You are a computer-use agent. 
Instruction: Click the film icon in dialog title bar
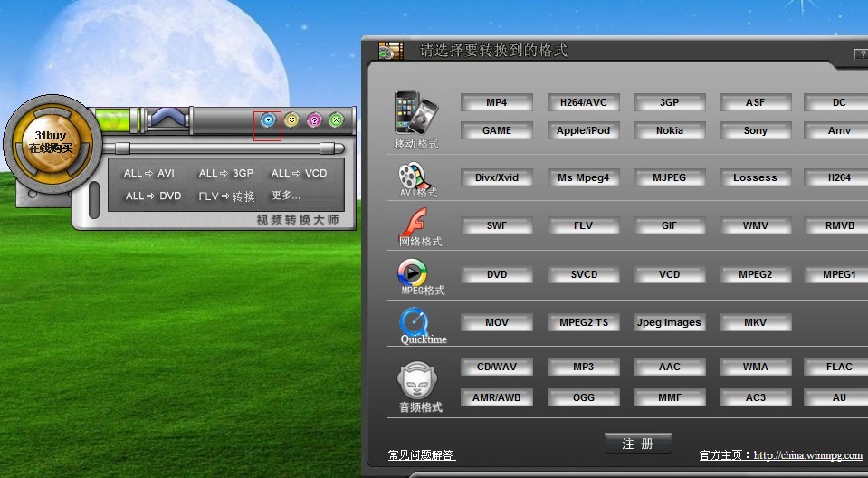pos(391,51)
